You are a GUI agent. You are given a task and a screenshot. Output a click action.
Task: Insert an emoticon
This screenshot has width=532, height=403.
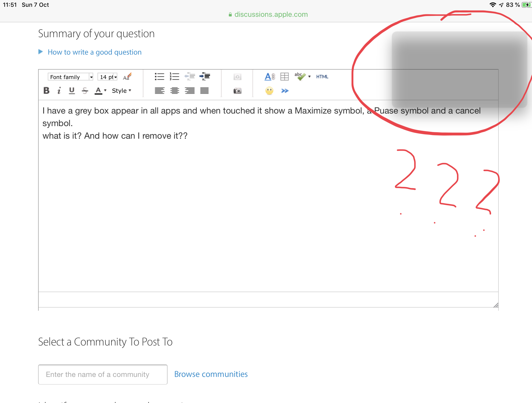click(x=270, y=91)
